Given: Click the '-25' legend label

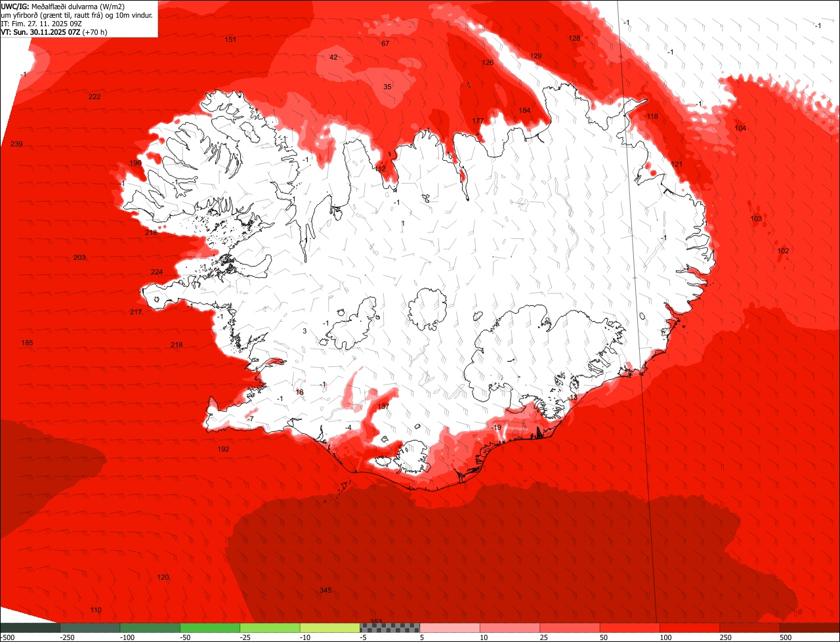Looking at the screenshot, I should click(245, 637).
